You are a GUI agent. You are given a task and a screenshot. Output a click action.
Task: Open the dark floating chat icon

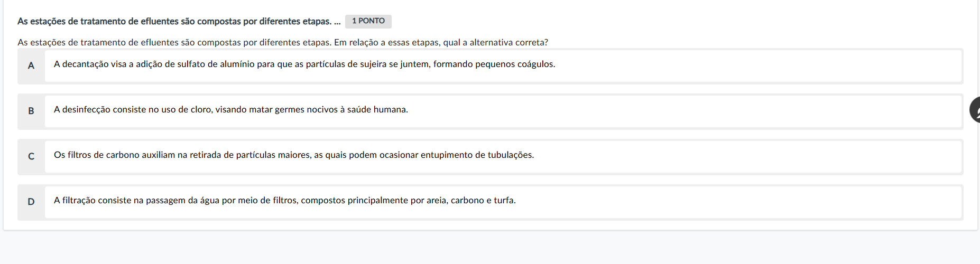(975, 110)
